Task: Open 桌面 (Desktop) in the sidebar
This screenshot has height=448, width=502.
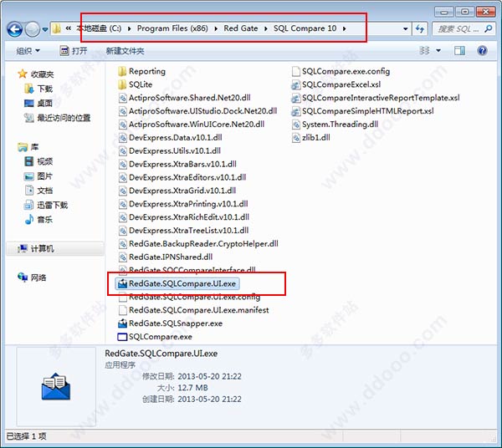Action: tap(38, 103)
